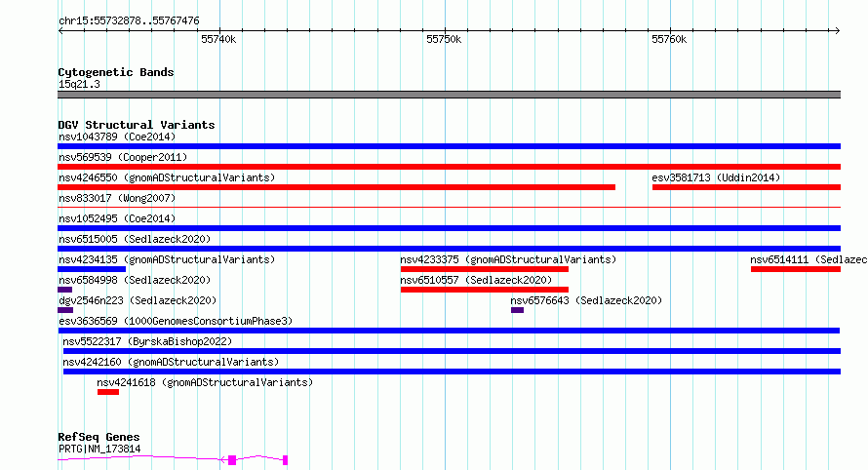Click the blue bar under nsv6515005
The height and width of the screenshot is (470, 868).
(449, 249)
